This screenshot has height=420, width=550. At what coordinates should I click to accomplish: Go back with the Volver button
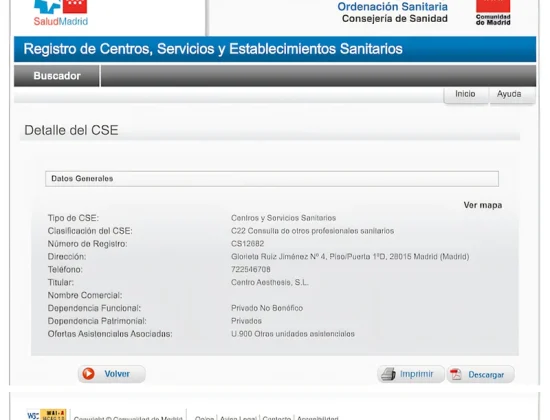click(x=112, y=374)
